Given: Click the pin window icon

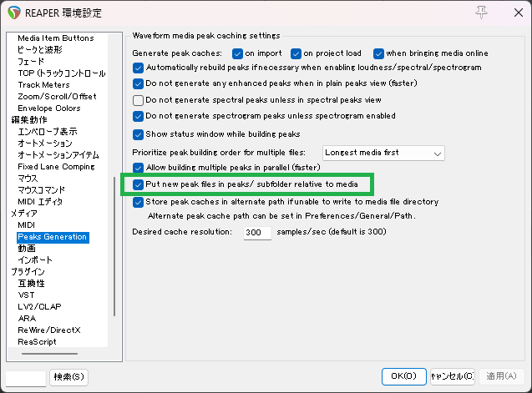Looking at the screenshot, I should pos(481,13).
